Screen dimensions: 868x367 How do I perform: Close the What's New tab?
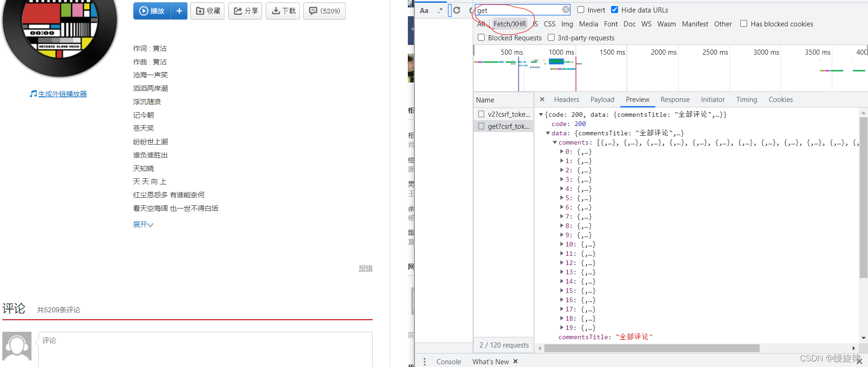[515, 361]
